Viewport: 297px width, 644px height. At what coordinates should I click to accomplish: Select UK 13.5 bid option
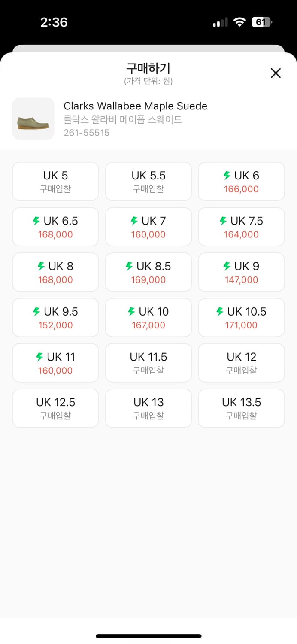[241, 408]
